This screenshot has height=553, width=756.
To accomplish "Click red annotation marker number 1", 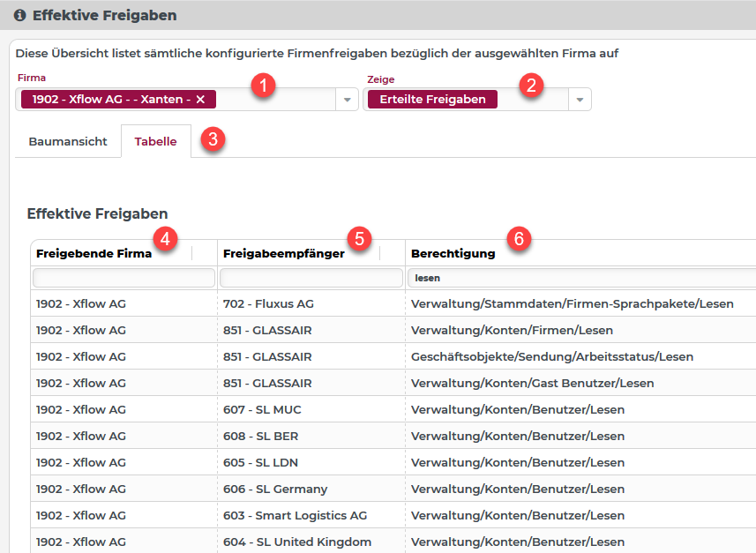I will [x=263, y=86].
